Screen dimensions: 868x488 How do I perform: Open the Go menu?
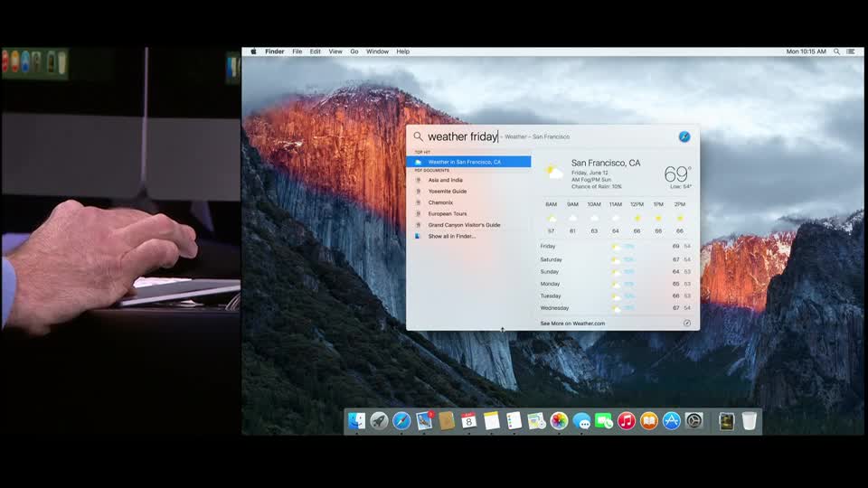pyautogui.click(x=354, y=52)
